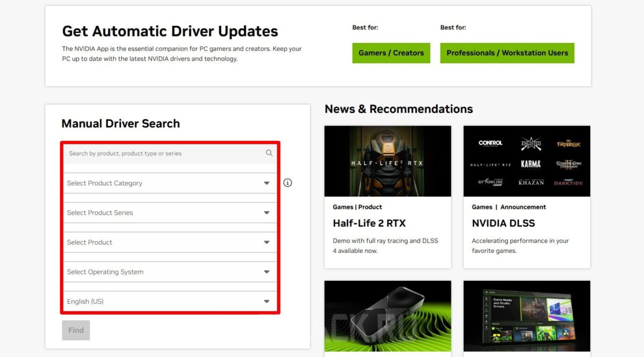Expand Select Product Category dropdown
Viewport: 644px width, 357px height.
[170, 183]
